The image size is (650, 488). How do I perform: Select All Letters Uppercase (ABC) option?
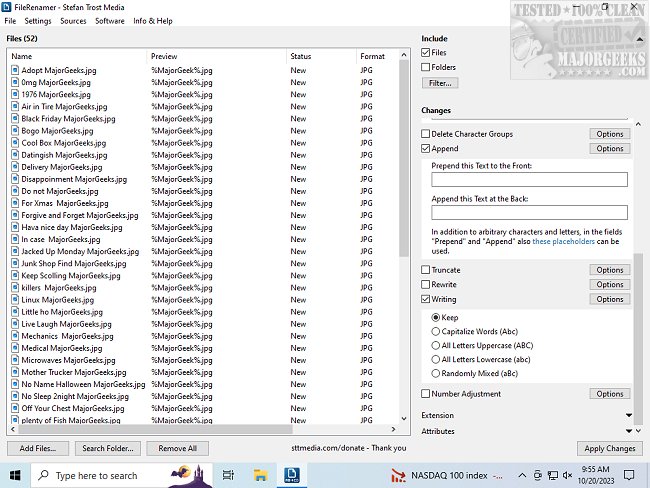click(435, 345)
